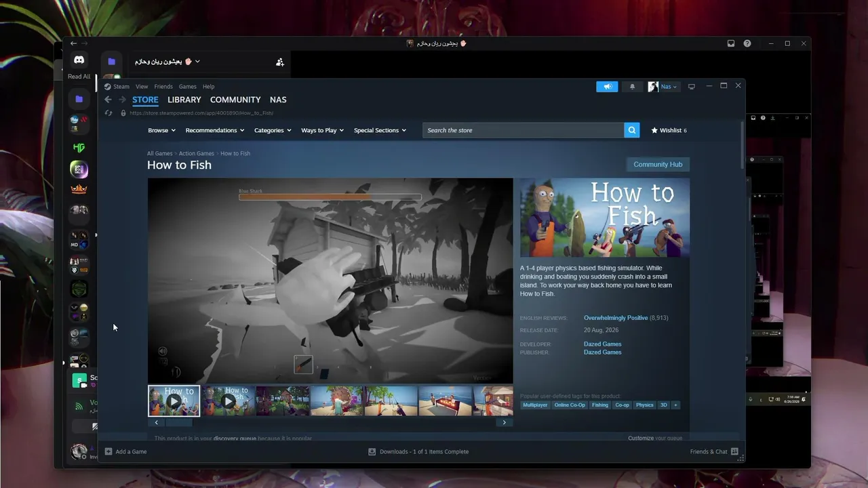Mute the trailer using the speaker icon

163,351
